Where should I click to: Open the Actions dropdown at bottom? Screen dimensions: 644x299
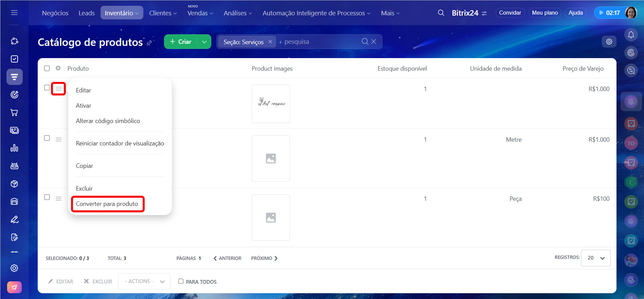(x=144, y=281)
